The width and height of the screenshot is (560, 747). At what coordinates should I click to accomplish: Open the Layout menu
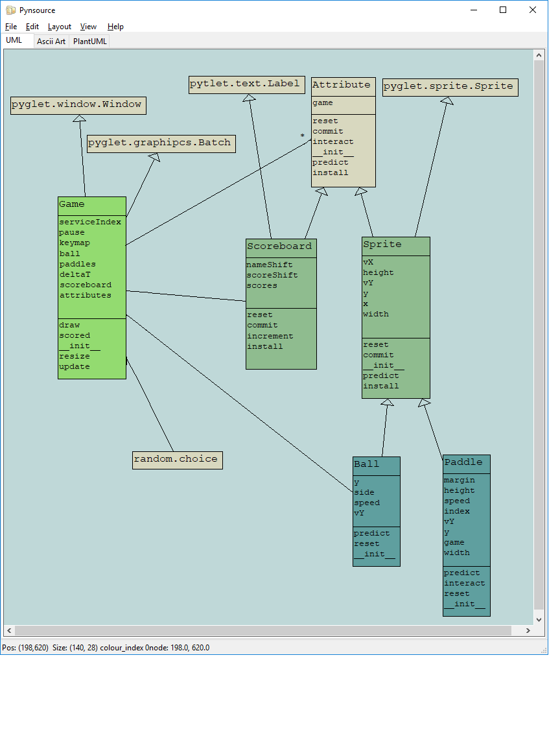pyautogui.click(x=60, y=27)
